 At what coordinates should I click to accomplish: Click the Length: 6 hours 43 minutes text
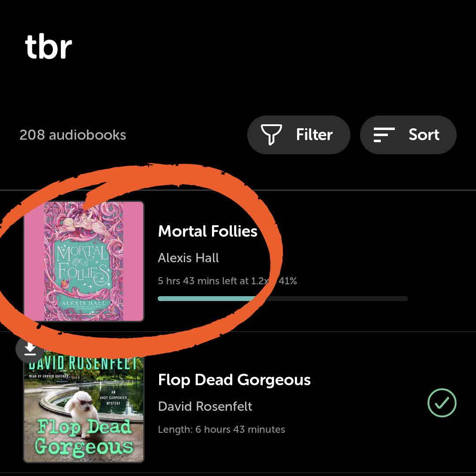(x=221, y=430)
